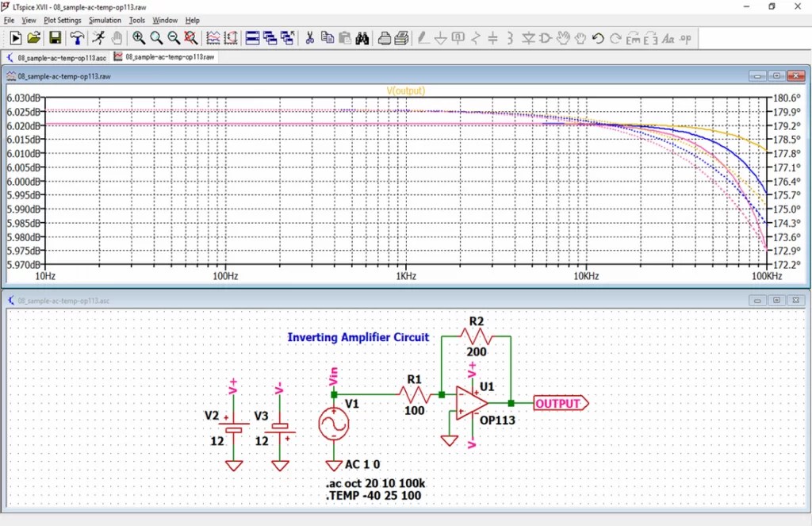The height and width of the screenshot is (526, 812).
Task: Select the Ground symbol tool
Action: tap(441, 38)
